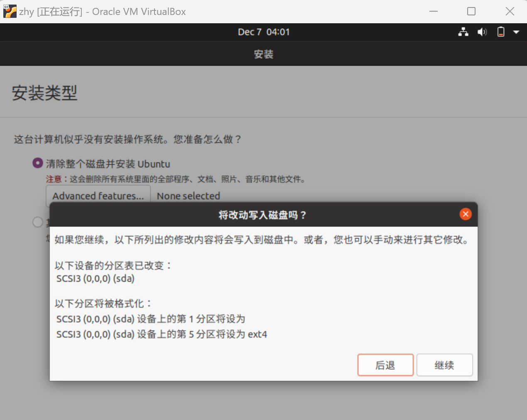Viewport: 527px width, 420px height.
Task: Click the 将改动写入磁盘吗？ dialog title
Action: 263,215
